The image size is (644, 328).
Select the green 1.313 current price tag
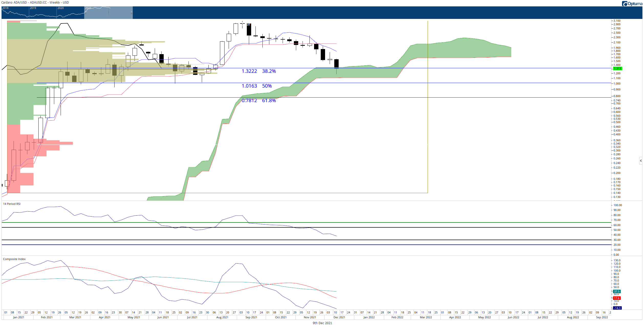[x=617, y=68]
